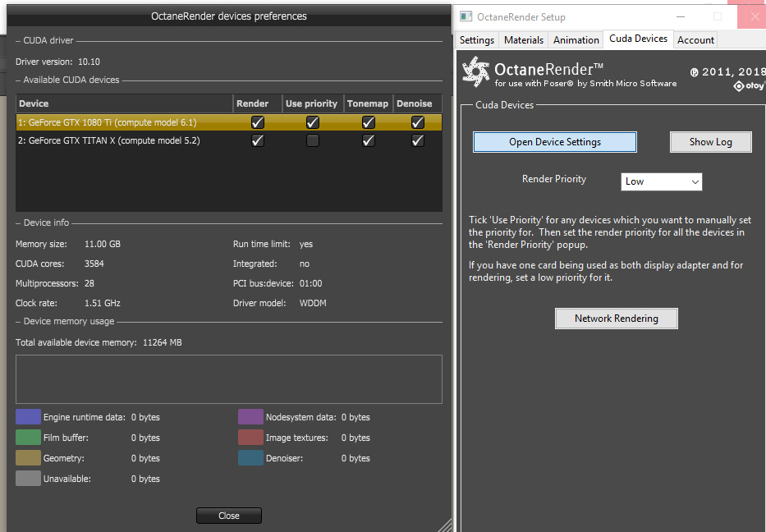
Task: Grab the dialog resize grip corner
Action: click(445, 525)
